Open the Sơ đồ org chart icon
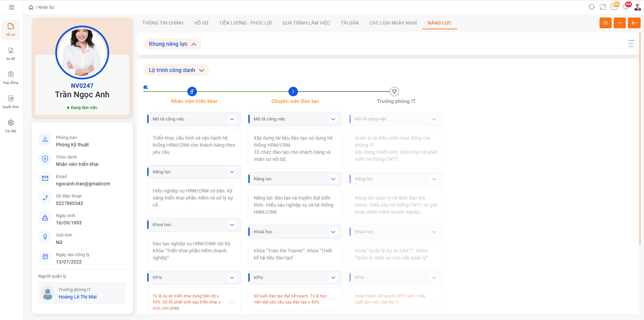Image resolution: width=644 pixels, height=320 pixels. [11, 54]
